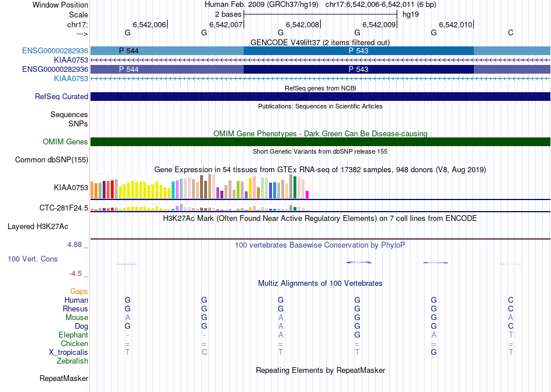551x392 pixels.
Task: Click the T base in the Elephant row
Action: tap(510, 335)
